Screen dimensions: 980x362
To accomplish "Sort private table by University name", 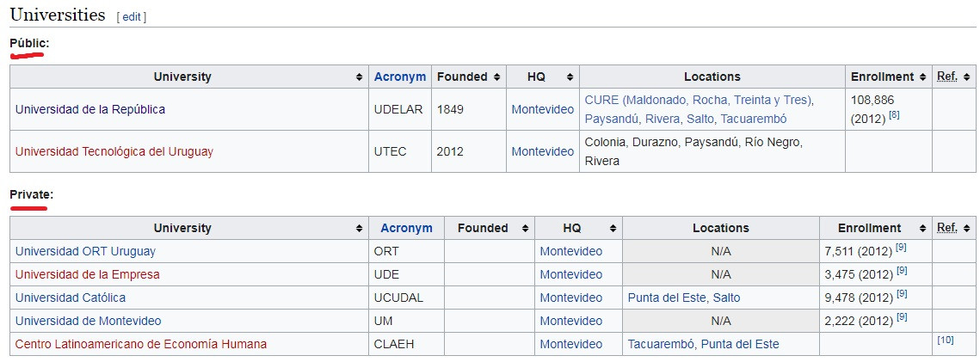I will click(x=359, y=229).
